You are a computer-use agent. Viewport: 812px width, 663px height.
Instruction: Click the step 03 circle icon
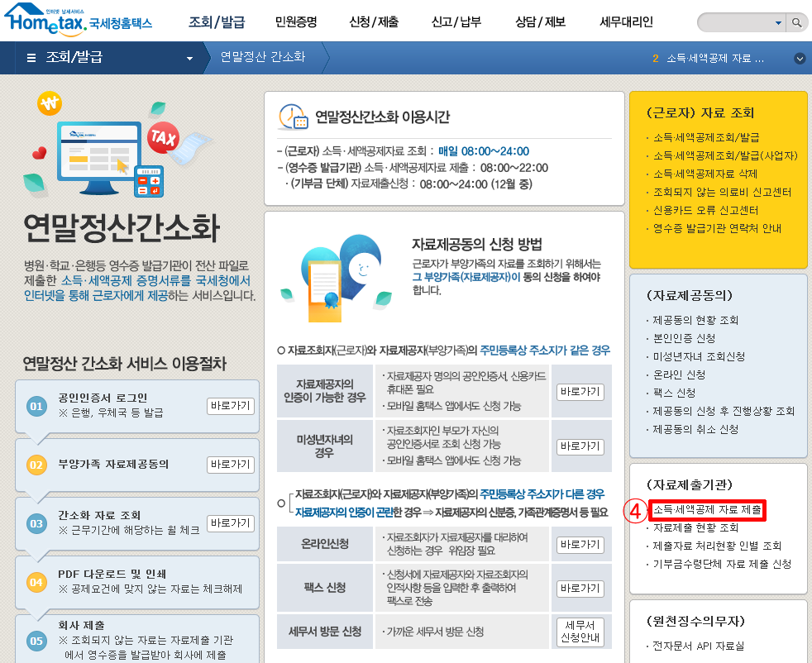pyautogui.click(x=36, y=524)
